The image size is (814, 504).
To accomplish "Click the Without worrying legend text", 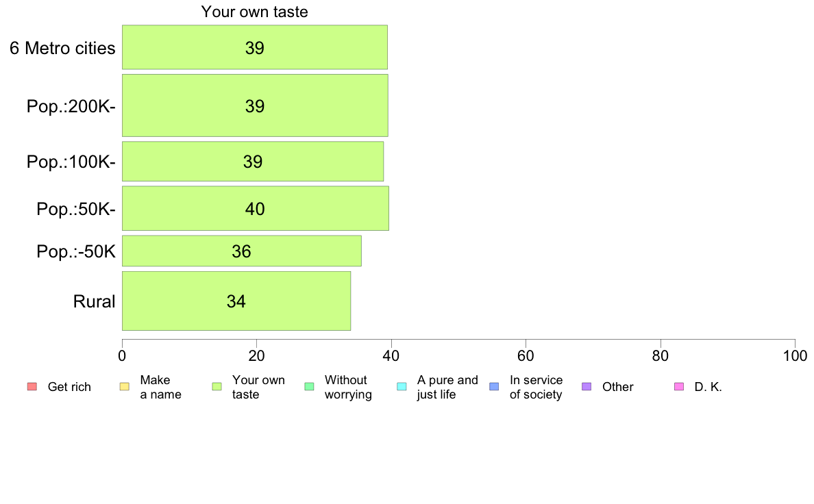I will (x=348, y=387).
